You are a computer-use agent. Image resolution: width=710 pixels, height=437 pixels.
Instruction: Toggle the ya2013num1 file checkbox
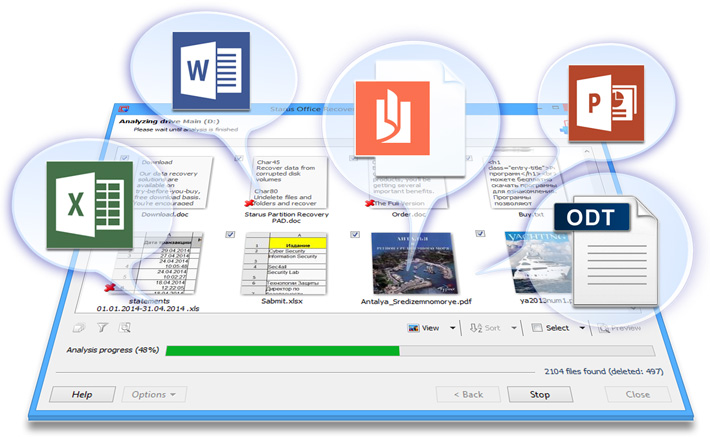[480, 234]
